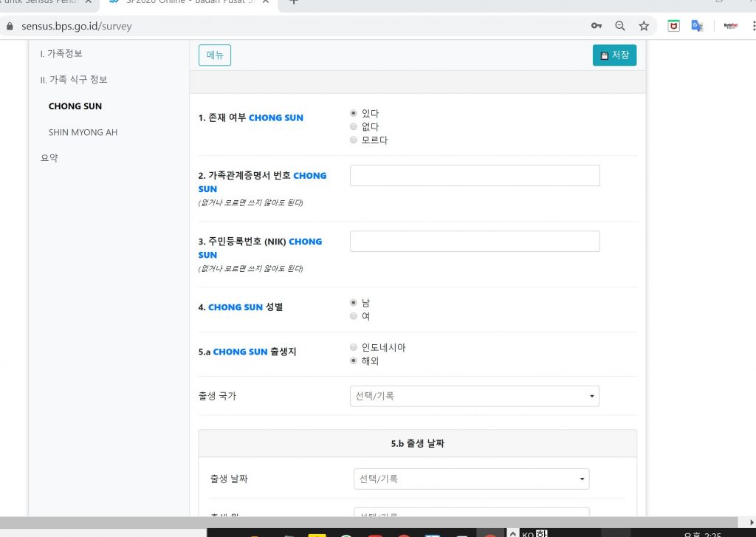Screen dimensions: 756x537
Task: Click the 메뉴 button
Action: point(215,55)
